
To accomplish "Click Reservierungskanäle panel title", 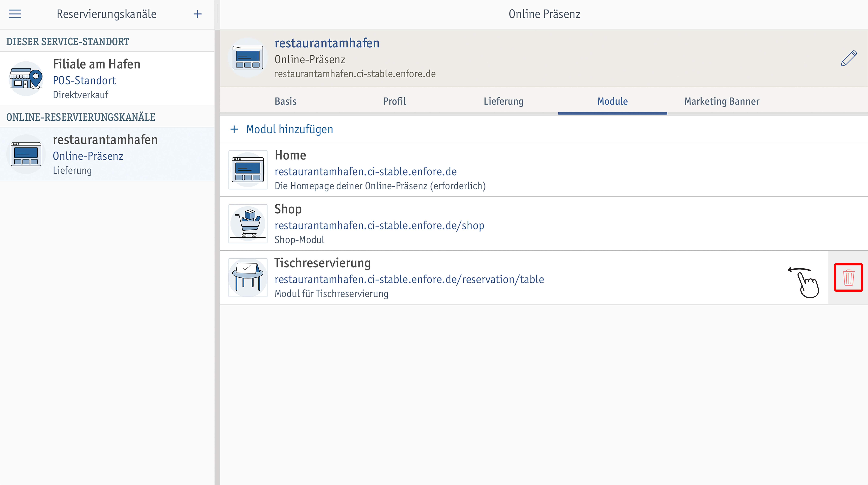I will tap(106, 14).
